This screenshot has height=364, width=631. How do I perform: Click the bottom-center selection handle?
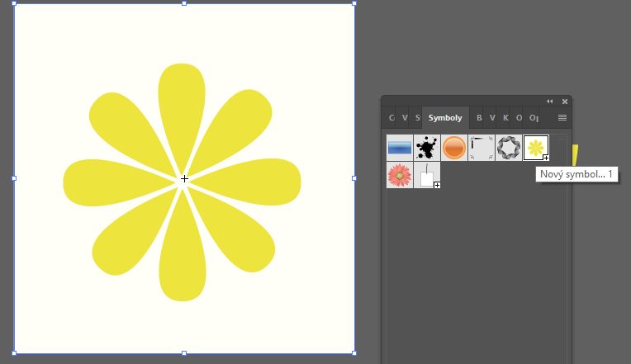pos(184,353)
